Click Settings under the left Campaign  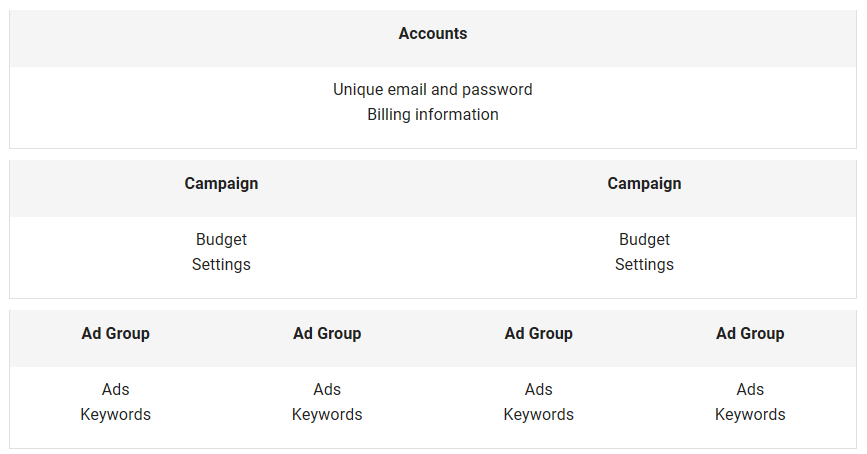click(x=221, y=264)
